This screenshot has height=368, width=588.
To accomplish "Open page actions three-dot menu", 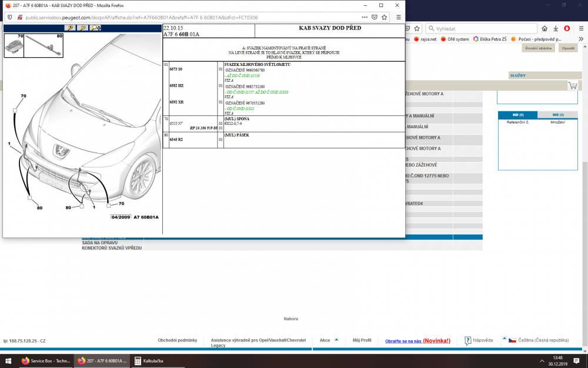I will [x=365, y=17].
